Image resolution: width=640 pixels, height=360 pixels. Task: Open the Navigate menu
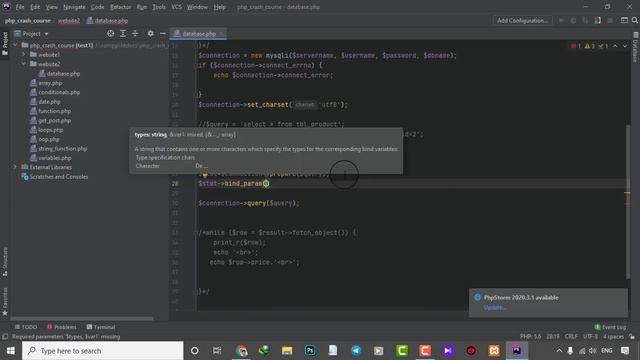tap(74, 7)
